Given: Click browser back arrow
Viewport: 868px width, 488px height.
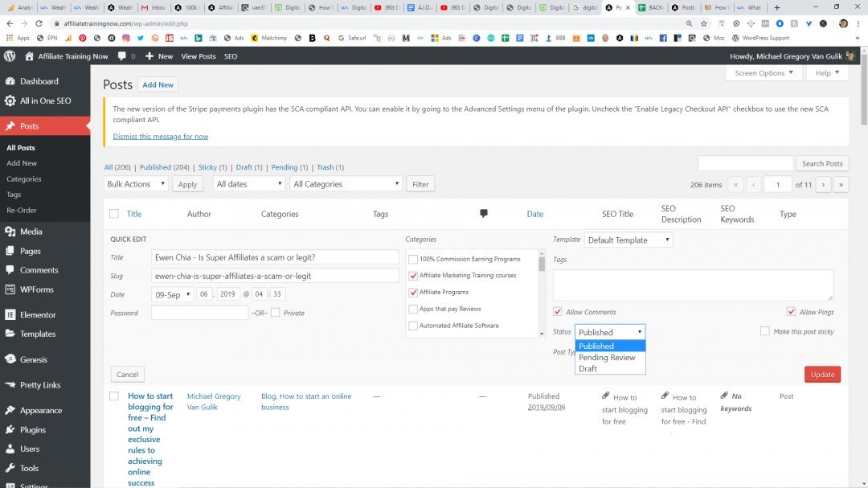Looking at the screenshot, I should coord(10,23).
